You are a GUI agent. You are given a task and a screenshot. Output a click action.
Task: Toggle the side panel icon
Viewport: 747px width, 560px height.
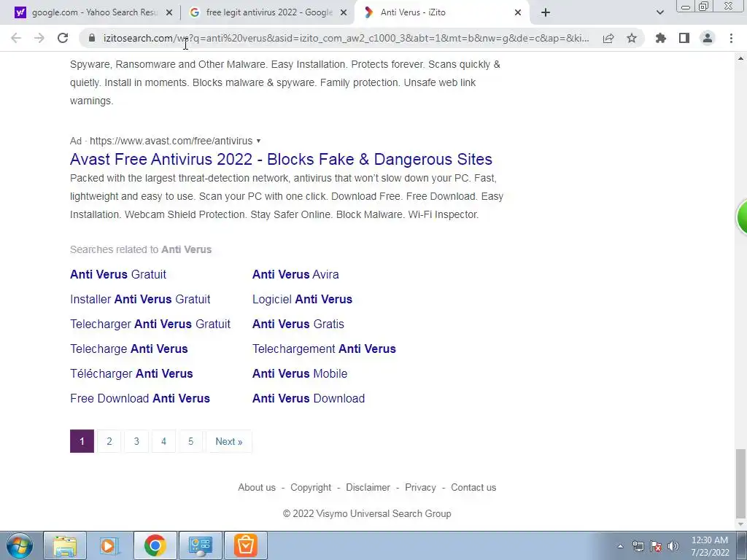coord(684,38)
